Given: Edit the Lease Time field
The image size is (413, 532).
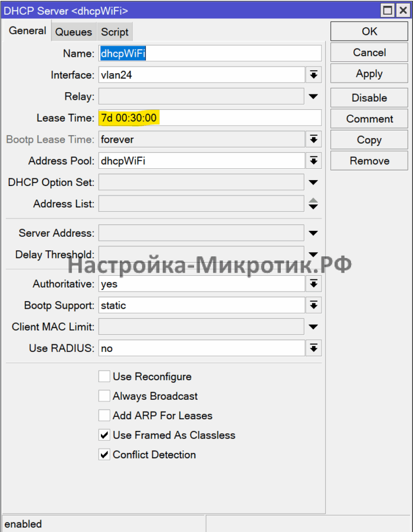Looking at the screenshot, I should (x=210, y=118).
